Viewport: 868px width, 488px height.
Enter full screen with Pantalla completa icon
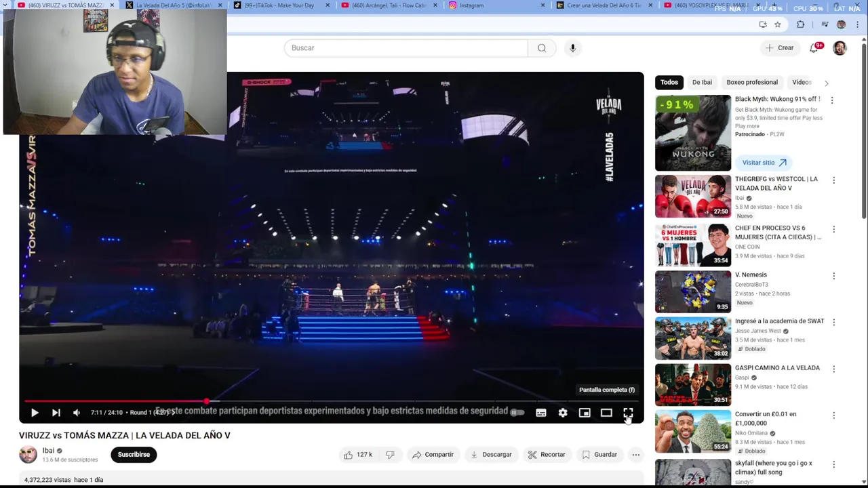coord(628,413)
